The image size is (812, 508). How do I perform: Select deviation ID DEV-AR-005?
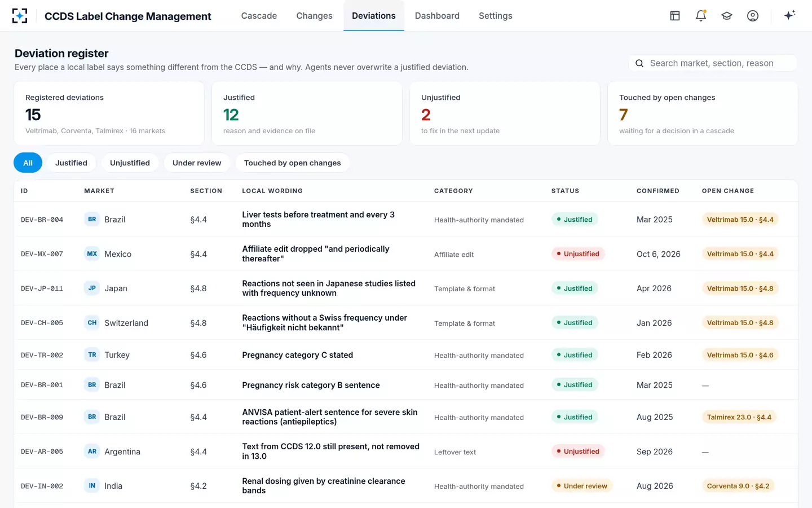pyautogui.click(x=42, y=452)
